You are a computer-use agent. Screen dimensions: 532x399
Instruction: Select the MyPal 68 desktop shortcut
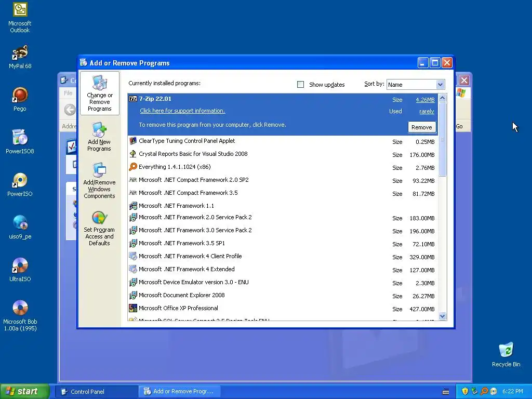20,57
